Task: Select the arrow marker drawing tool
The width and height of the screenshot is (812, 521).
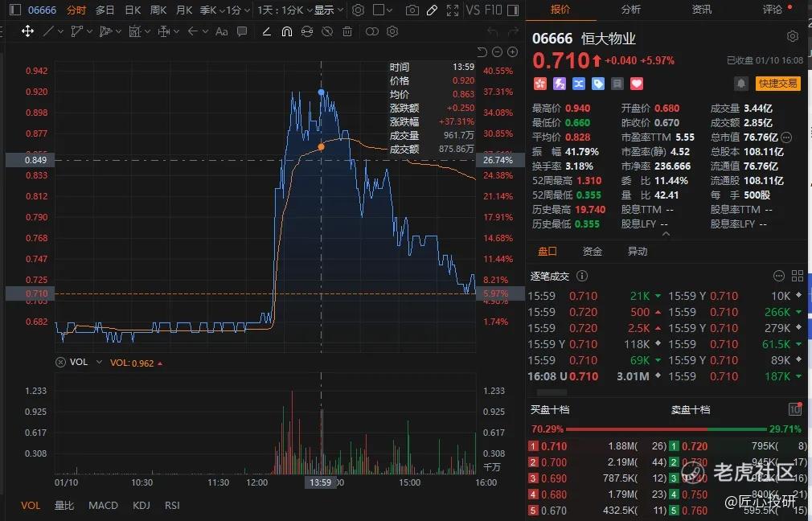Action: [x=193, y=31]
